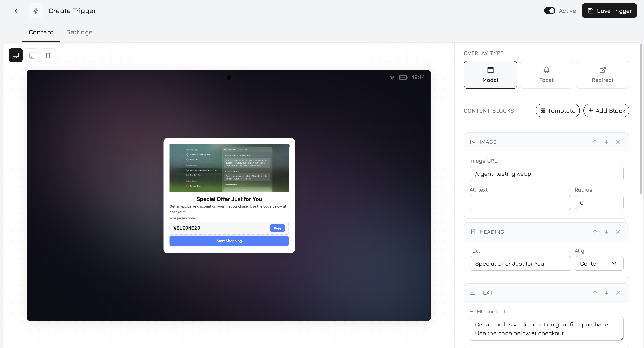
Task: Open the Content tab
Action: coord(41,32)
